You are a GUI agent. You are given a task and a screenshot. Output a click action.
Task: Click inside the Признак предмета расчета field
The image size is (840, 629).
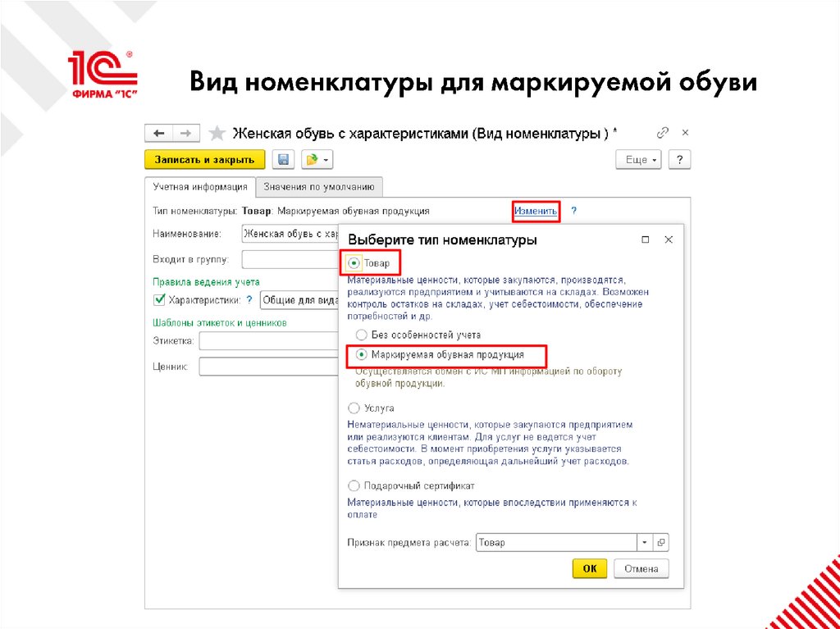click(556, 543)
